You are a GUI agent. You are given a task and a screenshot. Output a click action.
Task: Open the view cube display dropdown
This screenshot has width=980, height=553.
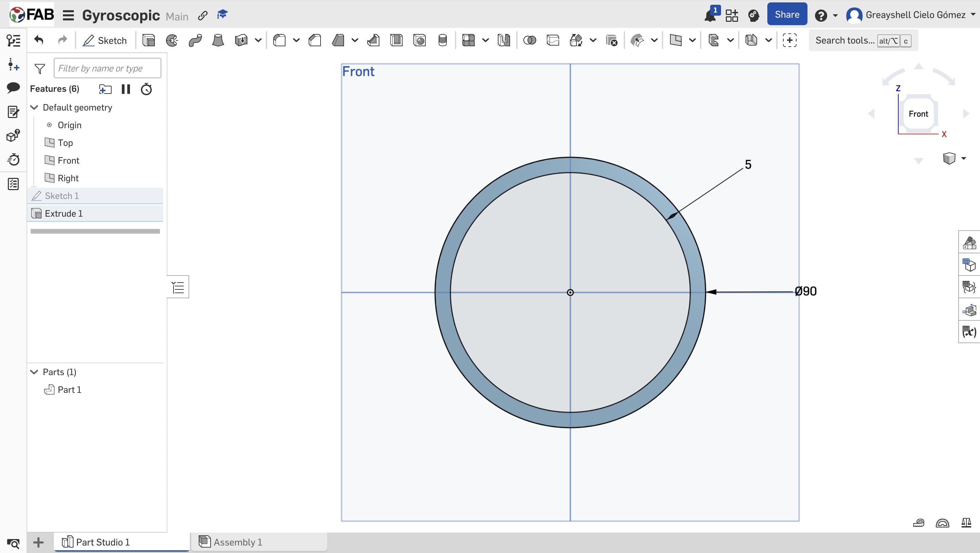pos(963,158)
